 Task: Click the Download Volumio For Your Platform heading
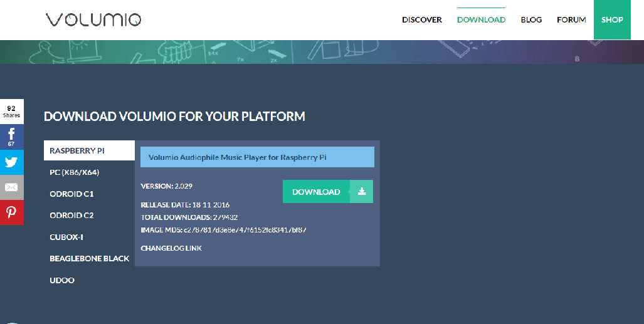(174, 116)
